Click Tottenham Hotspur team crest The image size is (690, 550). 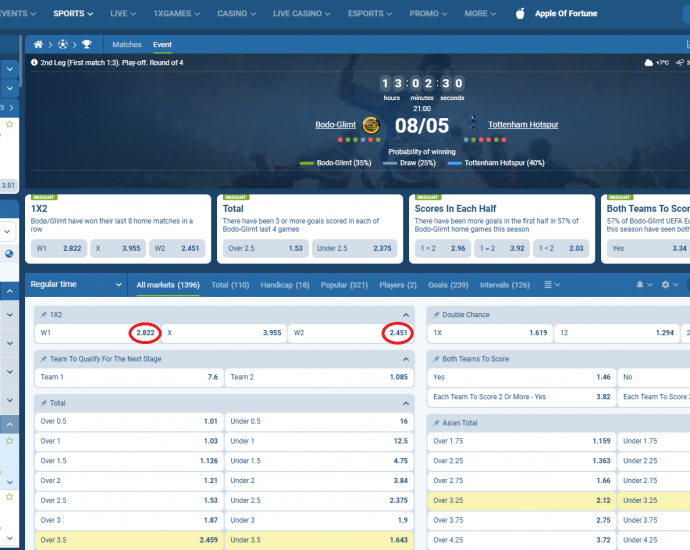[x=473, y=124]
